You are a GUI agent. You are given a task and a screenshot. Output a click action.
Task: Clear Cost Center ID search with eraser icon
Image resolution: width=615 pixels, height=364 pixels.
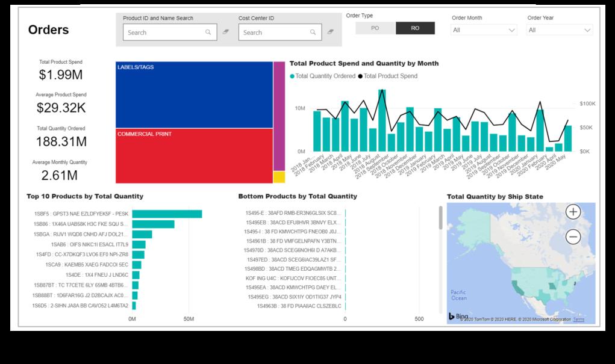(x=331, y=32)
